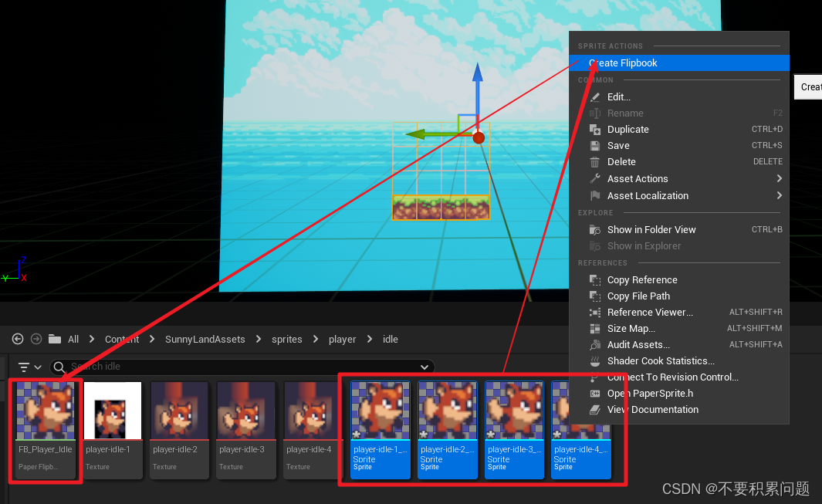
Task: Click the Search idle input field
Action: pos(242,367)
